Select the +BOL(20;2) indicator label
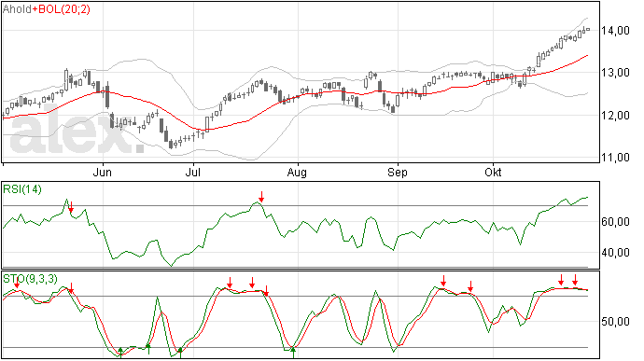Viewport: 644px width, 361px height. pos(61,9)
